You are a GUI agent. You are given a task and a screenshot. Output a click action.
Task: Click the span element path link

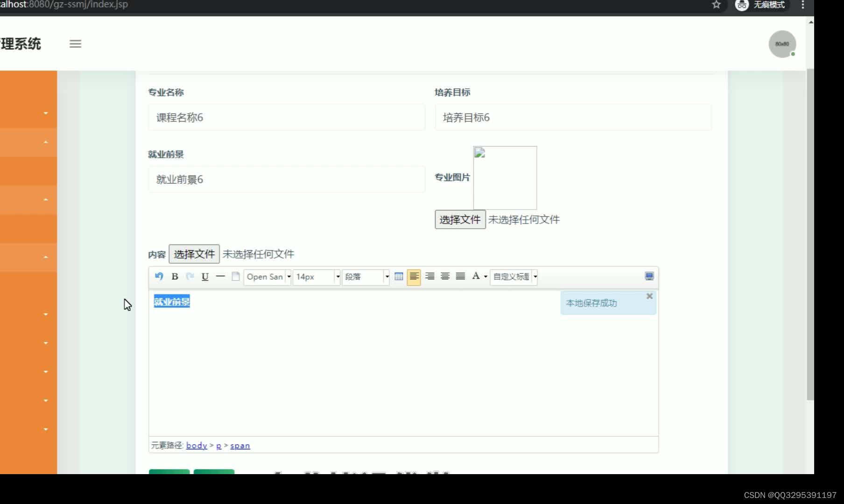240,445
